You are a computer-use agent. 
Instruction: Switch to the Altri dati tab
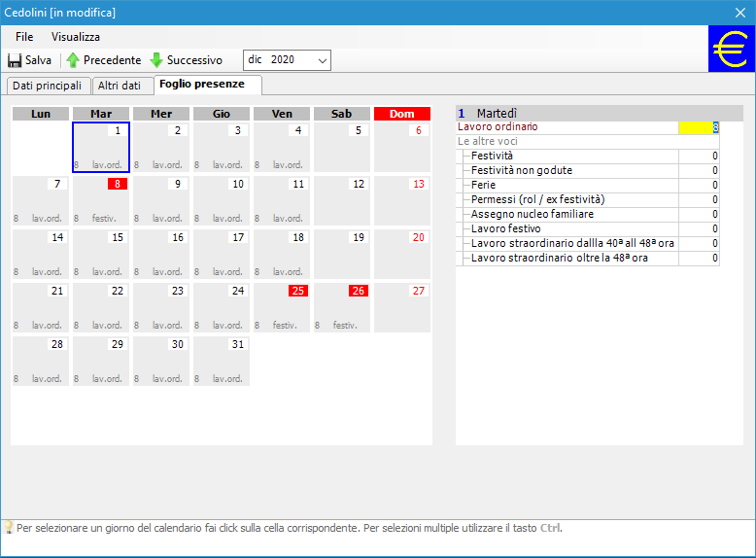120,86
